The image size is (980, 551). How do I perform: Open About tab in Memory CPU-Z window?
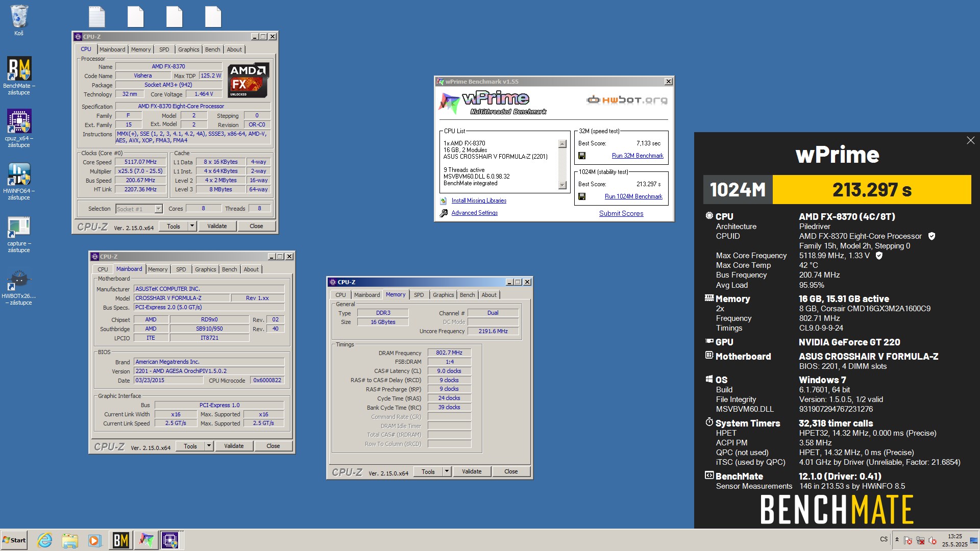coord(488,295)
